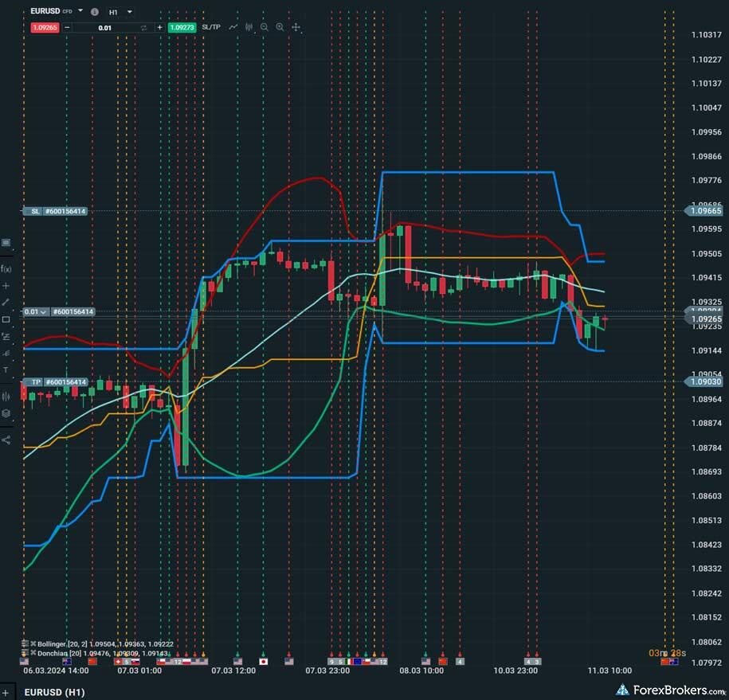Screen dimensions: 729x700
Task: Buy at the green 1.09273 price
Action: [182, 27]
